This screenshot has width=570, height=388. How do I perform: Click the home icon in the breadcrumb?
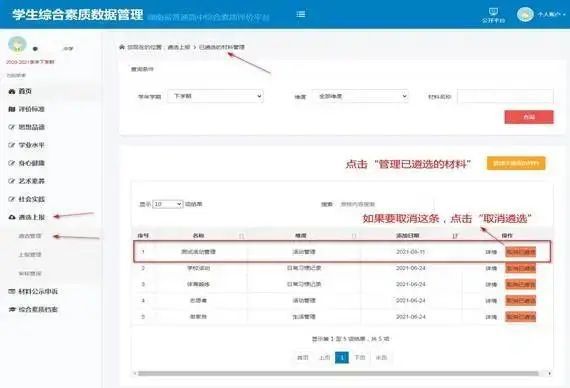click(x=122, y=47)
